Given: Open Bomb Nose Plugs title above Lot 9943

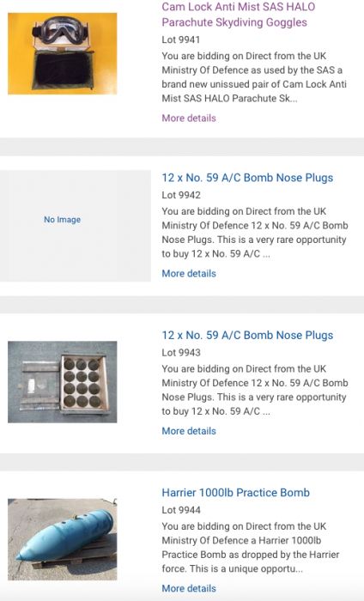Looking at the screenshot, I should pyautogui.click(x=247, y=336).
